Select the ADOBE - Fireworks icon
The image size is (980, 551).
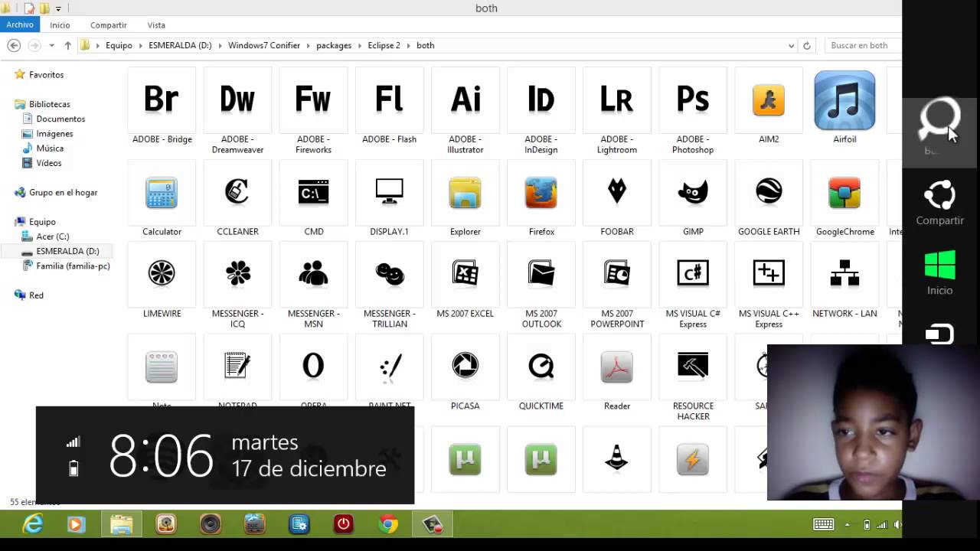pos(313,100)
